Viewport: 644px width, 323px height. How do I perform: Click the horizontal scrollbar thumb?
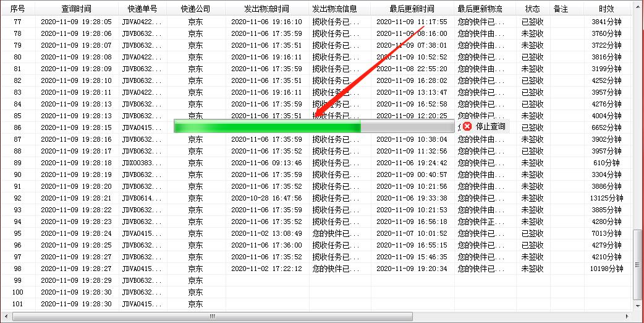pos(213,316)
